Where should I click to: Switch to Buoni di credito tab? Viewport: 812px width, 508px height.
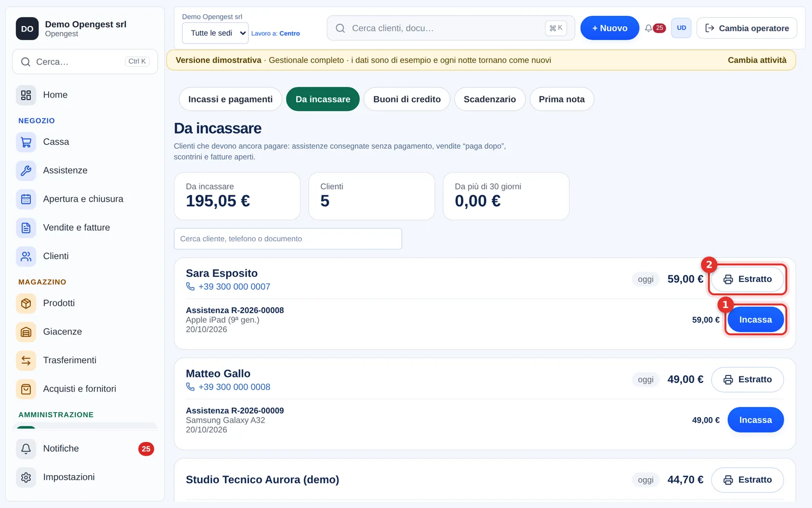407,99
